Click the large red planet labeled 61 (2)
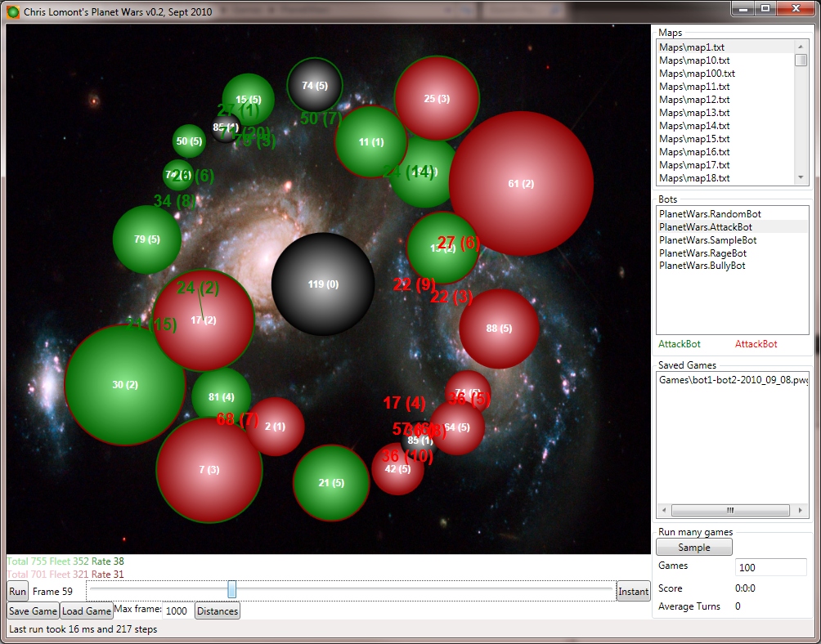 (520, 184)
